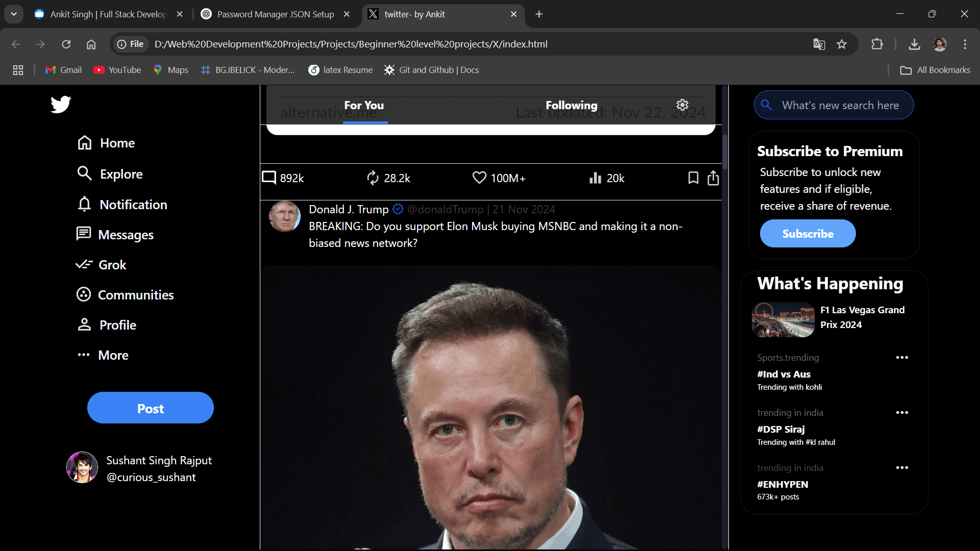Click the Twitter bird logo

click(61, 104)
